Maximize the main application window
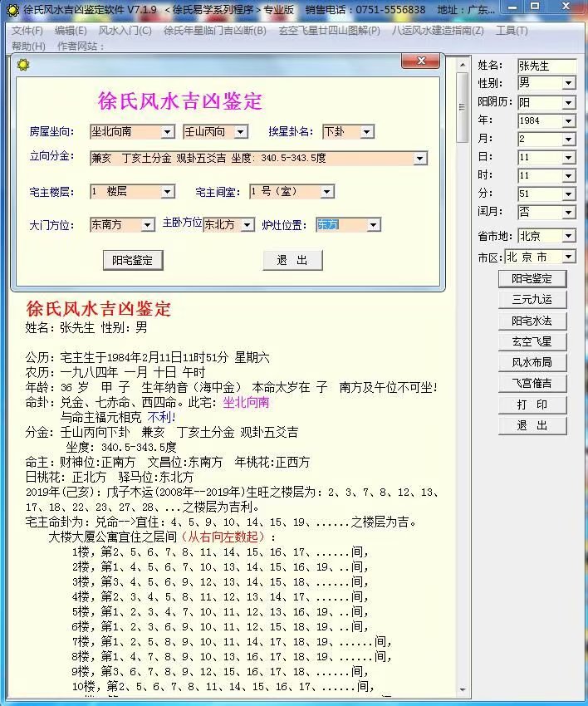The height and width of the screenshot is (706, 588). click(534, 7)
